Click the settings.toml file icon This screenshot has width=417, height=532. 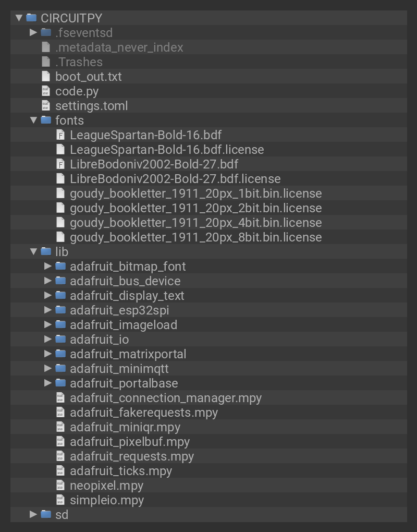tap(46, 106)
